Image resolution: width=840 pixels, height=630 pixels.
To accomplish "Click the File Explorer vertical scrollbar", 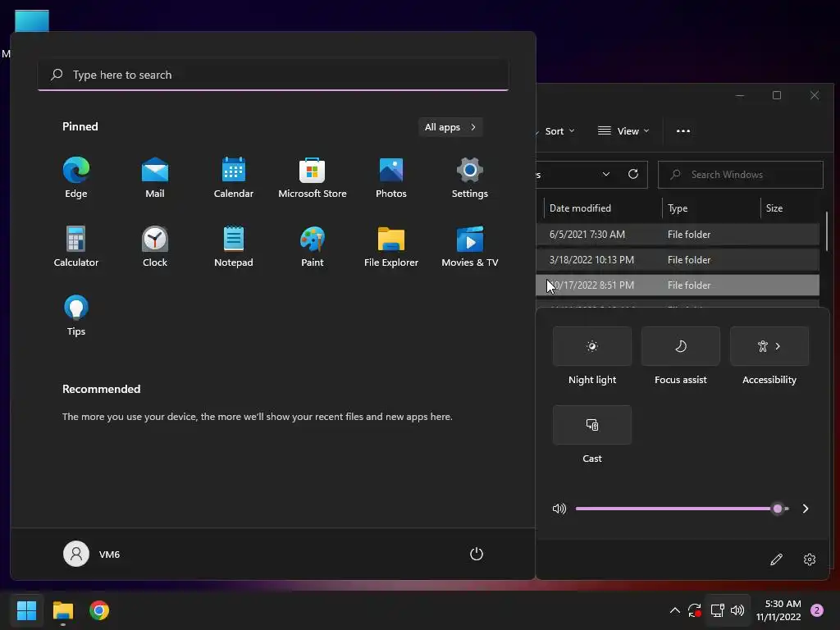I will click(827, 231).
